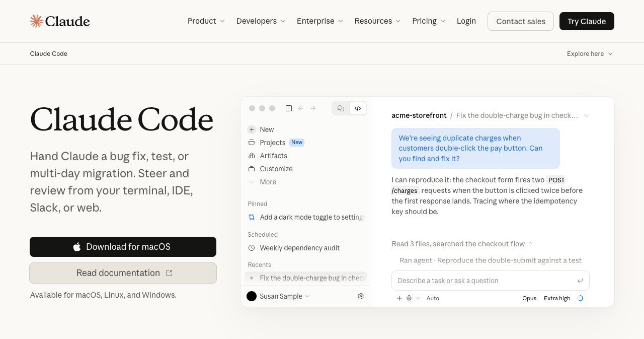The image size is (644, 339).
Task: Open Weekly dependency audit scheduled task
Action: click(306, 248)
